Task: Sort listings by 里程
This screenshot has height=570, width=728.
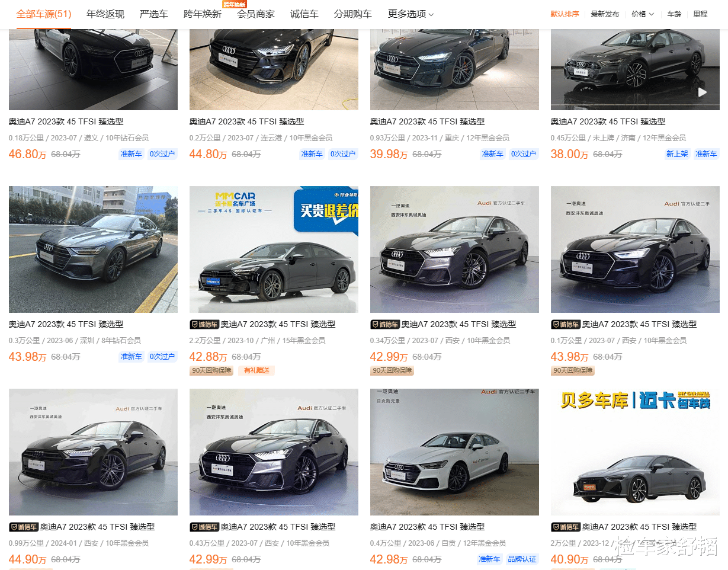Action: (x=700, y=14)
